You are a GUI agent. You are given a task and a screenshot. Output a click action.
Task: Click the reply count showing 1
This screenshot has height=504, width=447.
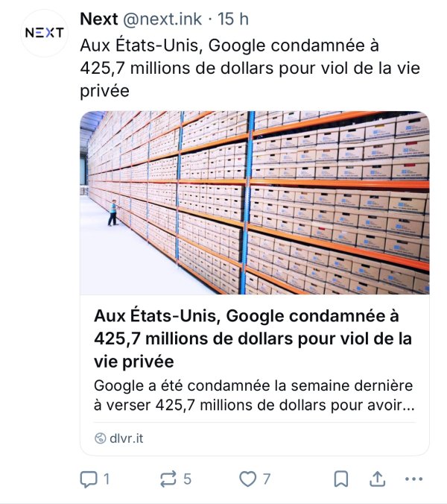coord(107,479)
